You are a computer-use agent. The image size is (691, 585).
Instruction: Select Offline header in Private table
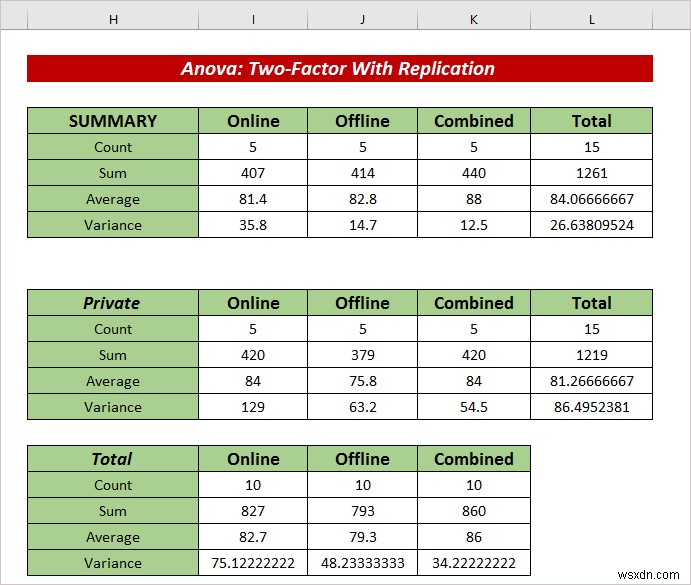point(362,303)
